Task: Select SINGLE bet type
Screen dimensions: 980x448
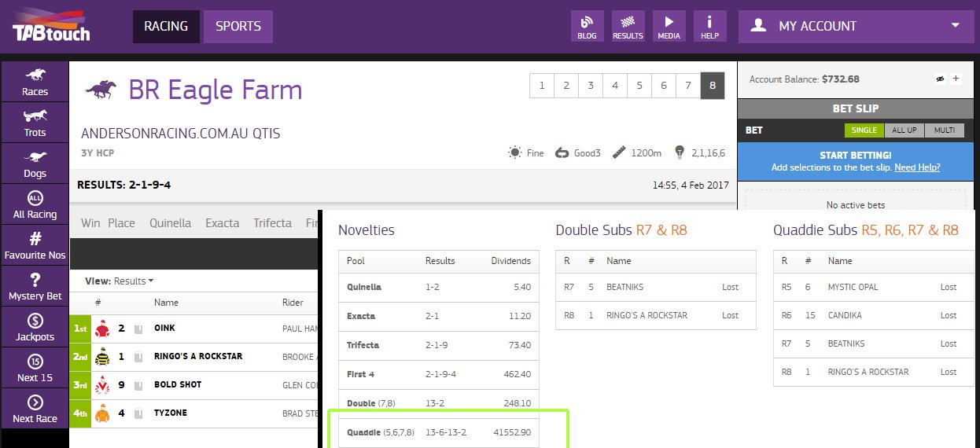Action: pyautogui.click(x=864, y=130)
